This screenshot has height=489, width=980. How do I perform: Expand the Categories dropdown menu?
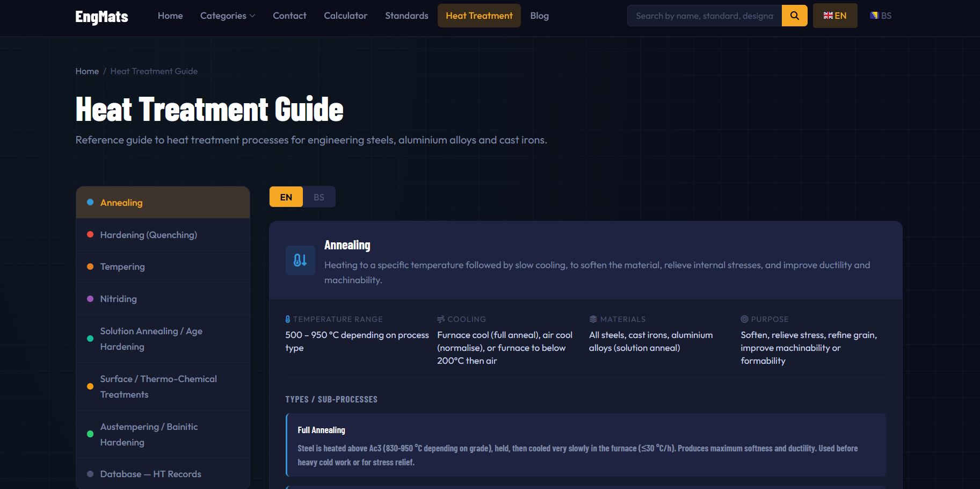pos(228,16)
